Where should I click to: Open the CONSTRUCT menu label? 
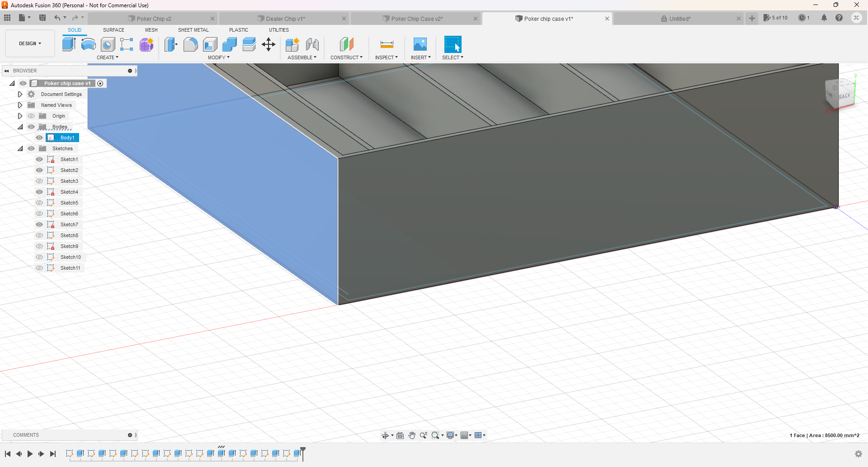pos(346,57)
